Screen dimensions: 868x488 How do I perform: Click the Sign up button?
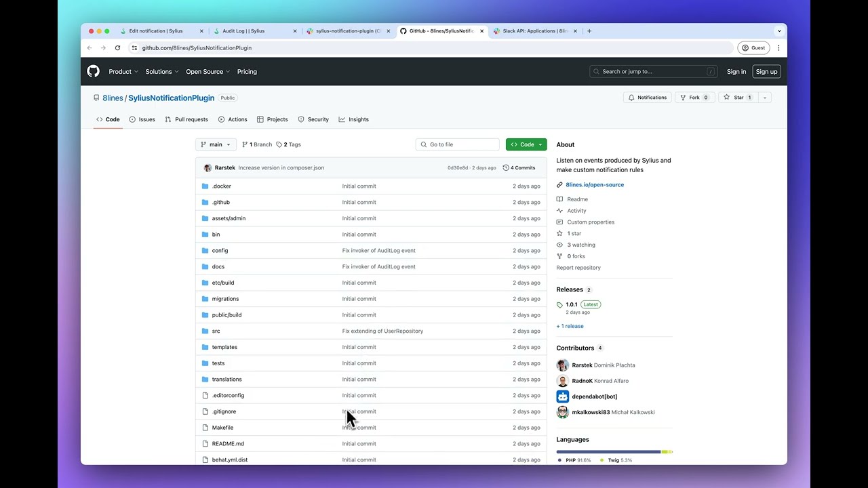766,71
